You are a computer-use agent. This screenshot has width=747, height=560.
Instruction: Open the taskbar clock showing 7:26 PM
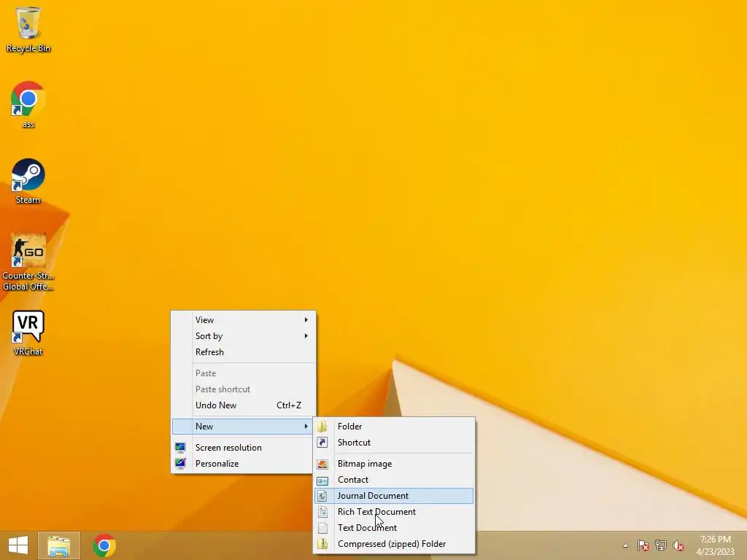tap(715, 545)
